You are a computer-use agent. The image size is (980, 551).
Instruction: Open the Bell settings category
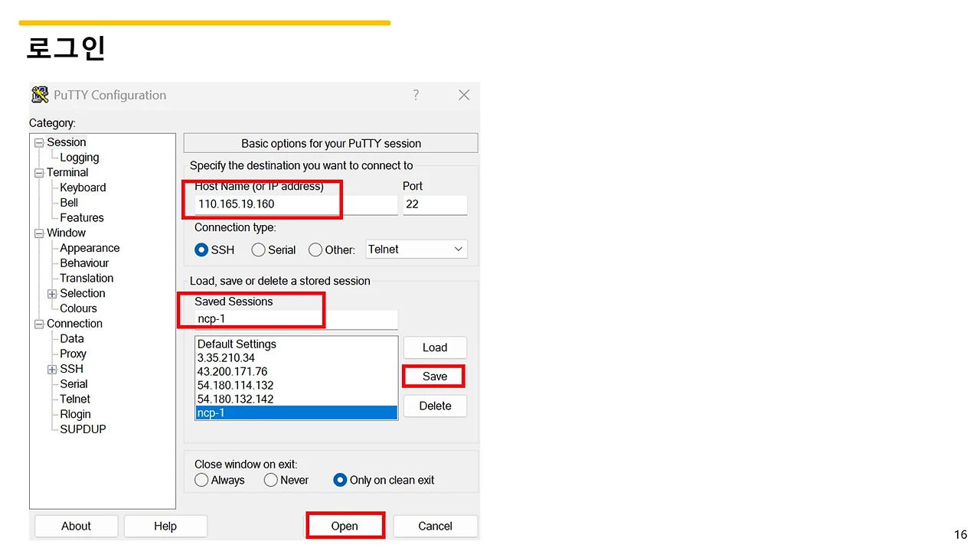click(x=69, y=203)
